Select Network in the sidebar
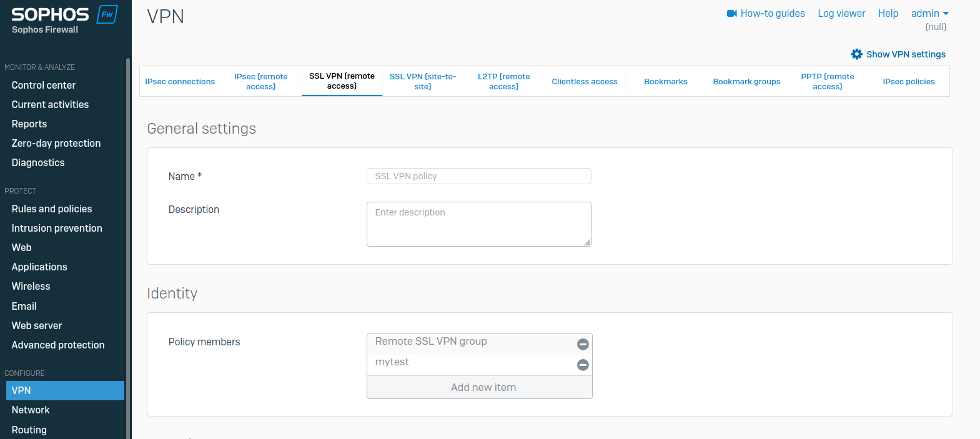The width and height of the screenshot is (980, 439). tap(31, 410)
